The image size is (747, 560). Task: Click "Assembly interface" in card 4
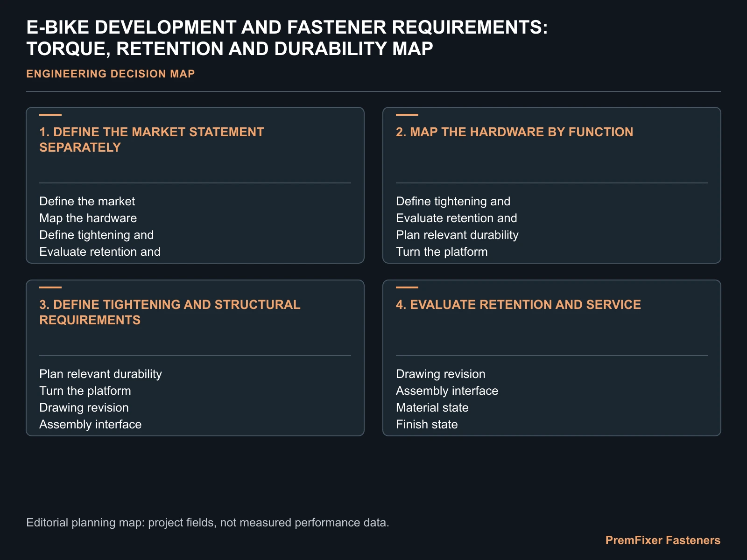(447, 391)
